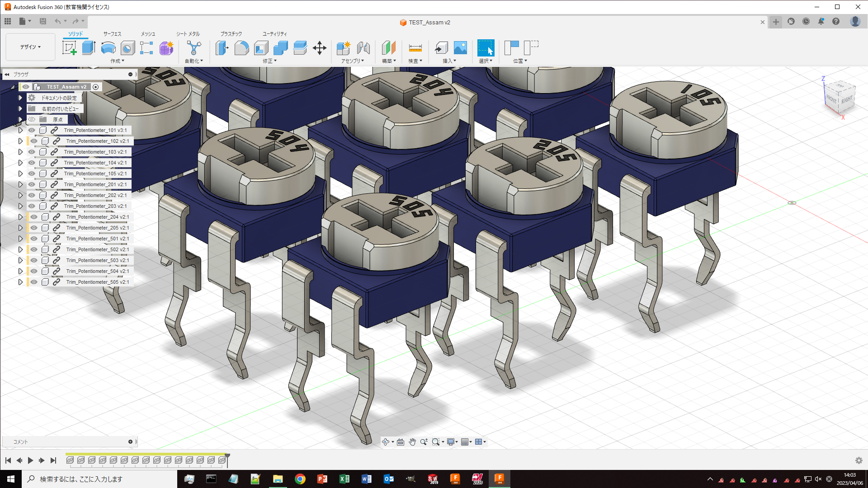
Task: Click the Fillet tool in the Modify group
Action: pyautogui.click(x=241, y=48)
